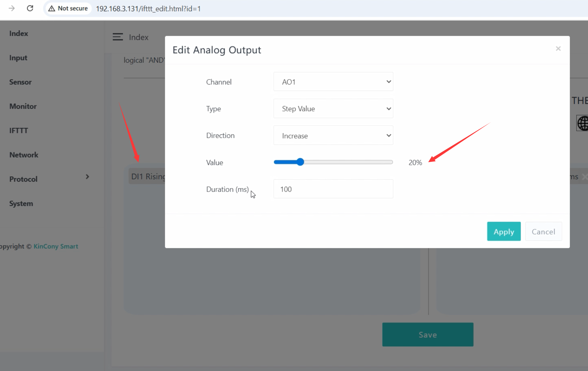588x371 pixels.
Task: Open the Network sidebar item
Action: pyautogui.click(x=24, y=155)
